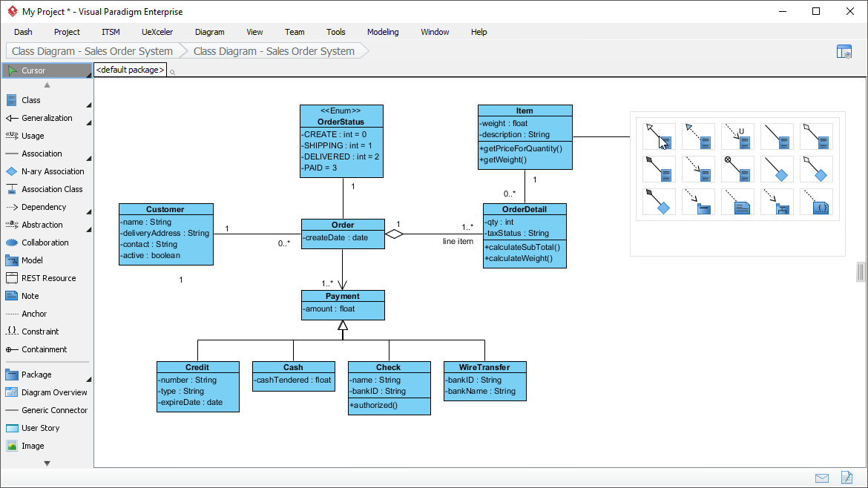Viewport: 868px width, 488px height.
Task: Expand the Generalization tool variants arrow
Action: 88,123
